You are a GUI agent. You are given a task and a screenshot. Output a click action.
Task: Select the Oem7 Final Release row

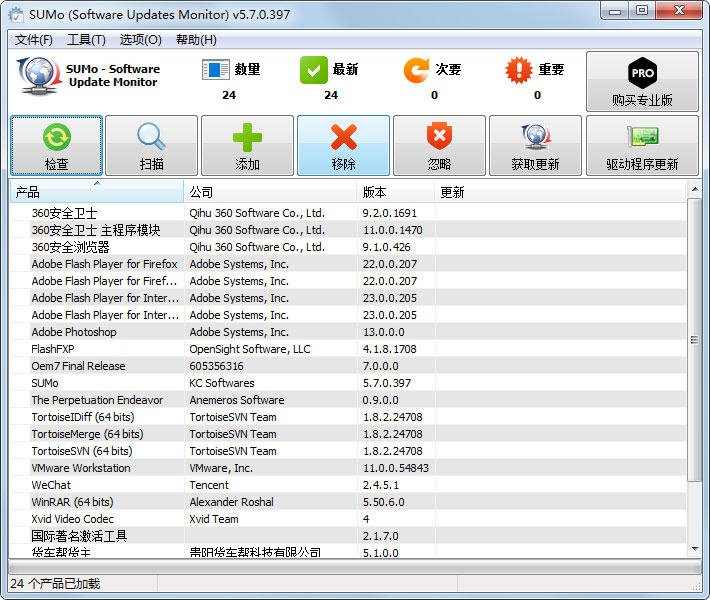348,366
